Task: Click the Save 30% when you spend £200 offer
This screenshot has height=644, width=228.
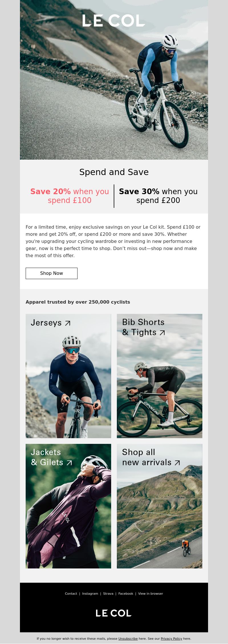Action: tap(158, 196)
